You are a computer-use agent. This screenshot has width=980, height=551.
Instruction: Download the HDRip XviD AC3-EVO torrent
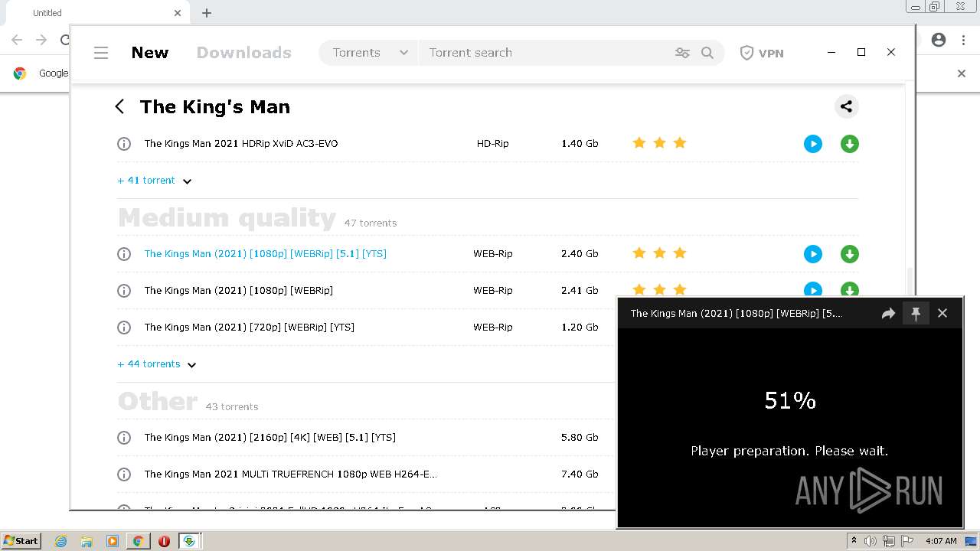(x=850, y=144)
